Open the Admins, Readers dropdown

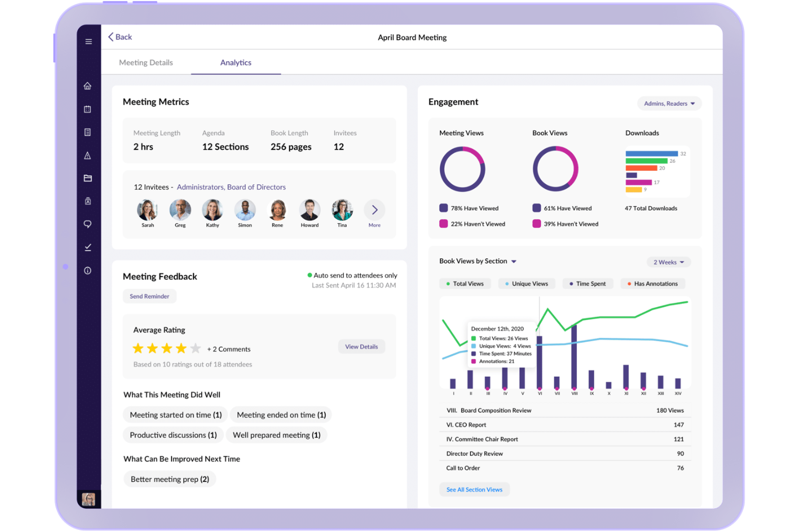tap(669, 103)
